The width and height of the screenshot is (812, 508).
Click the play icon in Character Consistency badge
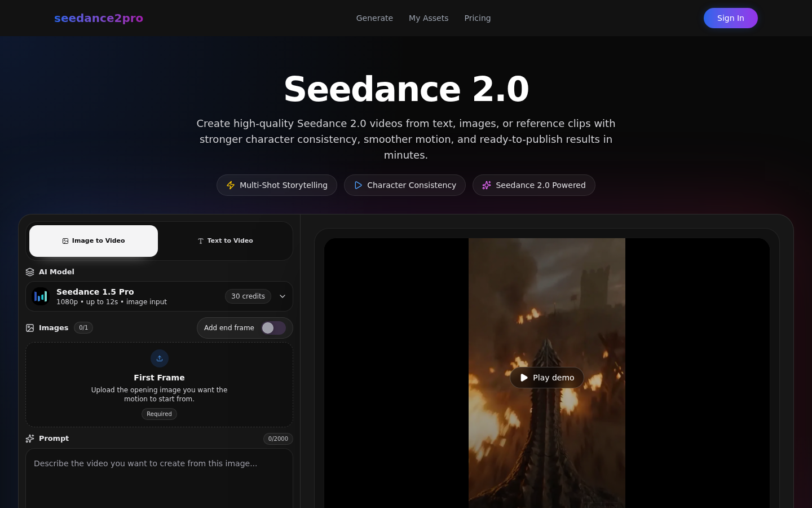[358, 185]
